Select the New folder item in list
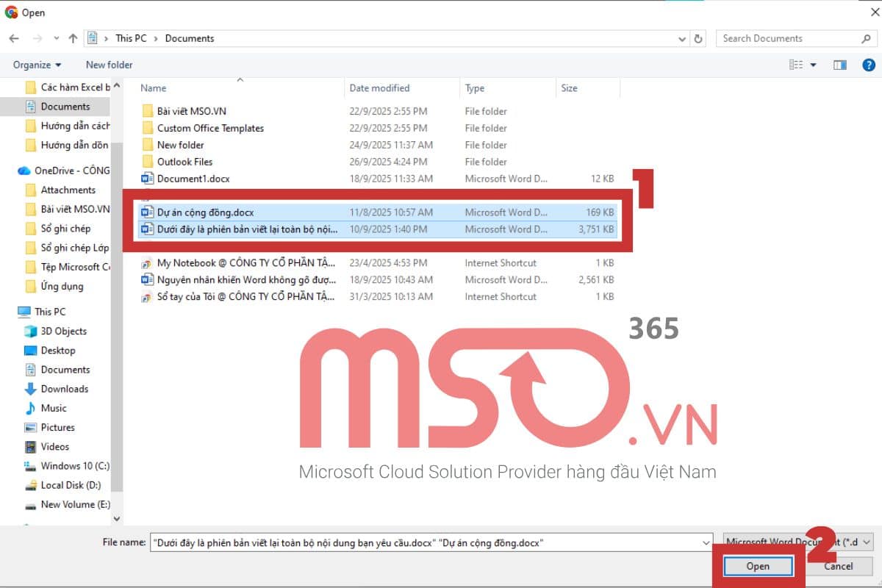This screenshot has height=588, width=882. (x=378, y=145)
